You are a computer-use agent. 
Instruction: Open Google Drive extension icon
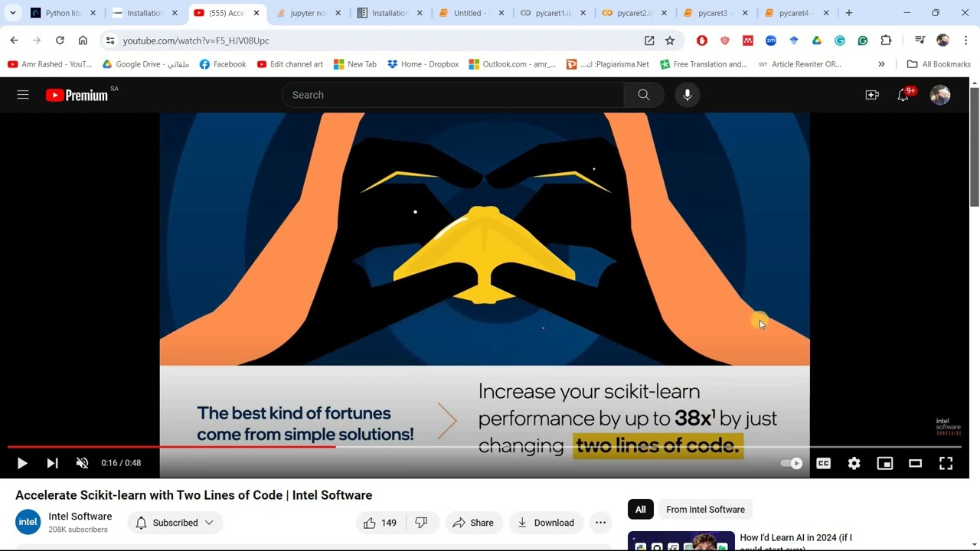(x=817, y=41)
